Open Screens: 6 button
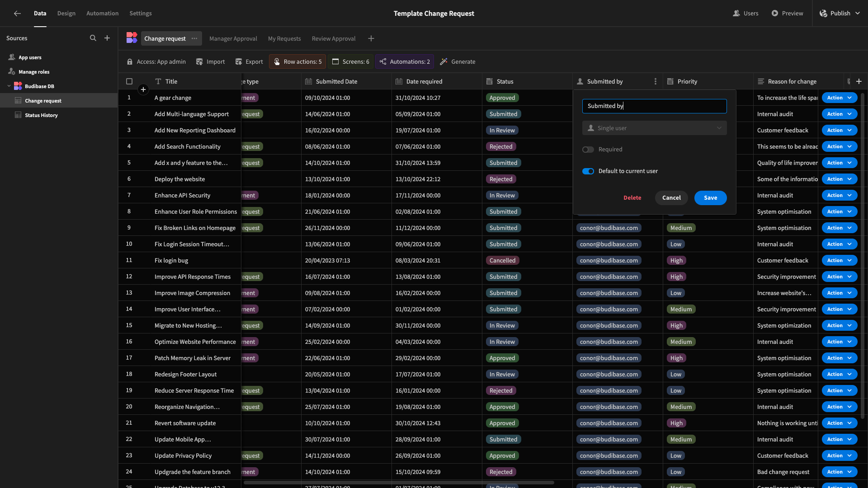 pos(351,62)
